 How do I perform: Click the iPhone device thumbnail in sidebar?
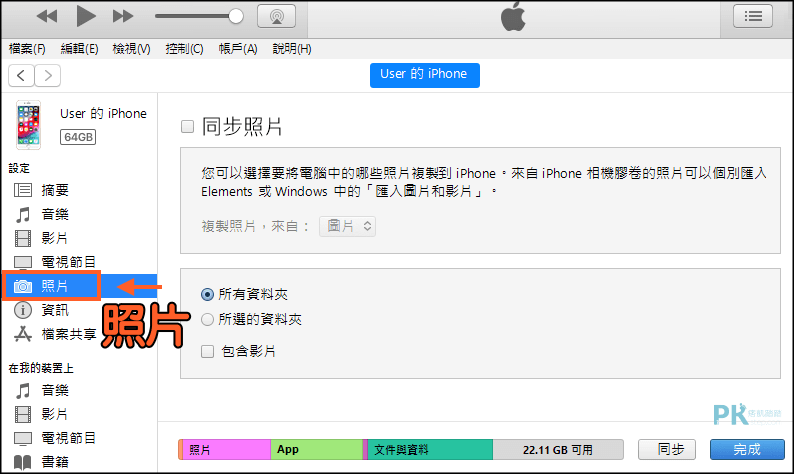(28, 125)
